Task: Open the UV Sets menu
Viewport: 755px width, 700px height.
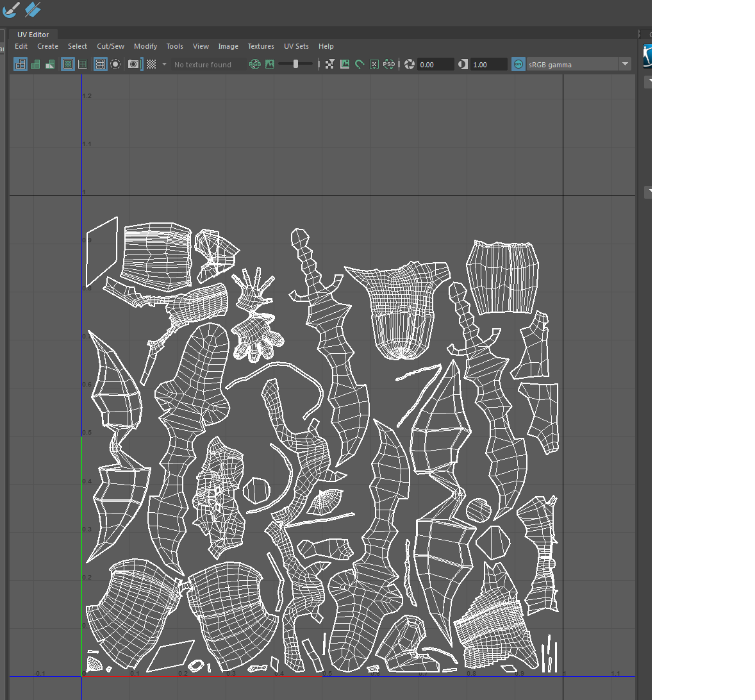Action: [x=296, y=46]
